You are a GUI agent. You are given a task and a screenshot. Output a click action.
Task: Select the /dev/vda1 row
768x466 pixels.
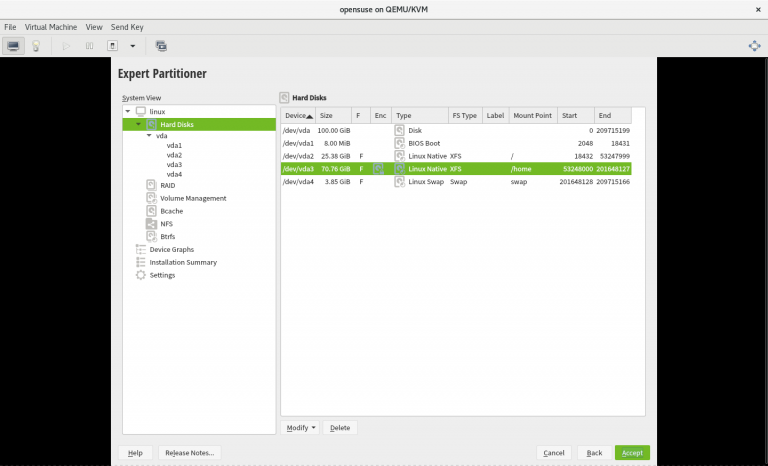[x=456, y=143]
